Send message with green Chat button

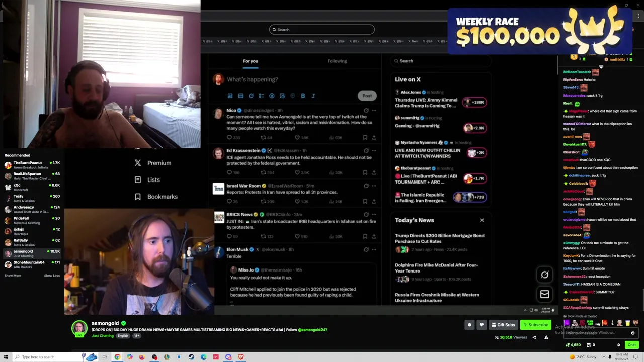[632, 345]
